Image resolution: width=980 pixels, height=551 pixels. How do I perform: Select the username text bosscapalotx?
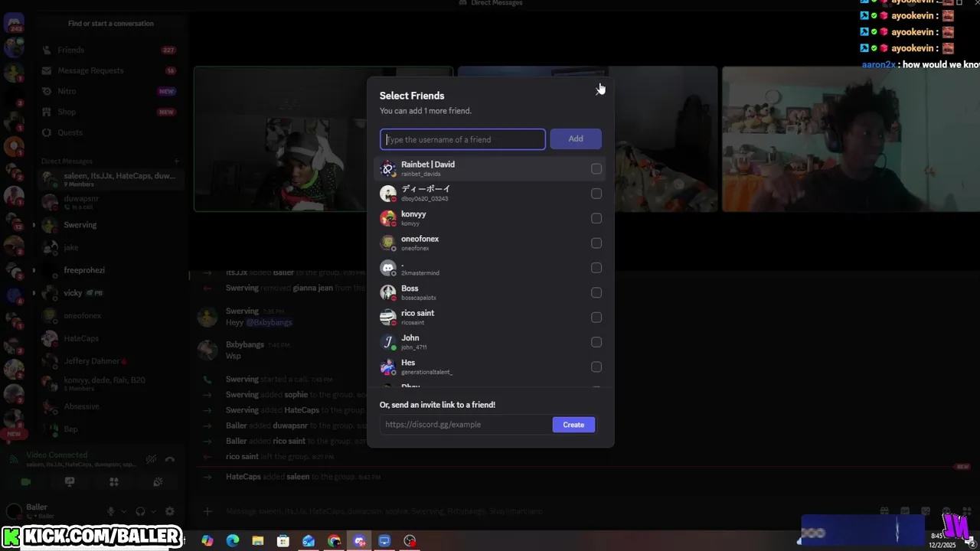click(419, 298)
